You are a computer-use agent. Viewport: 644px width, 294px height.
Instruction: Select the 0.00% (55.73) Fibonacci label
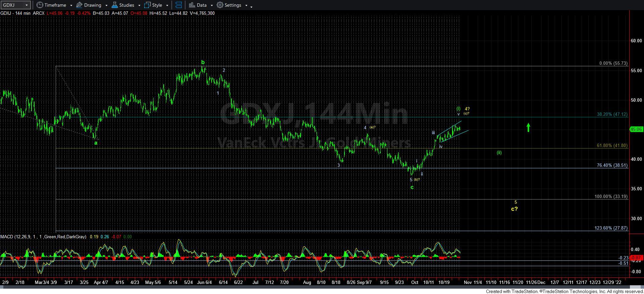coord(613,63)
